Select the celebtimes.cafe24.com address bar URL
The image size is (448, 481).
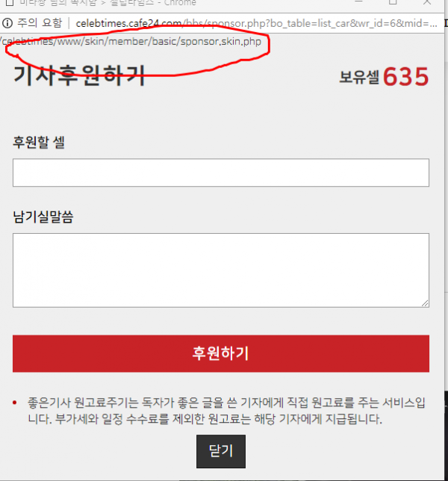click(x=256, y=23)
